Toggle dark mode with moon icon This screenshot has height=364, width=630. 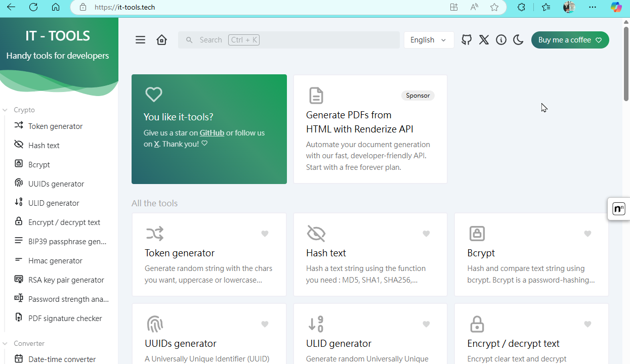tap(518, 40)
